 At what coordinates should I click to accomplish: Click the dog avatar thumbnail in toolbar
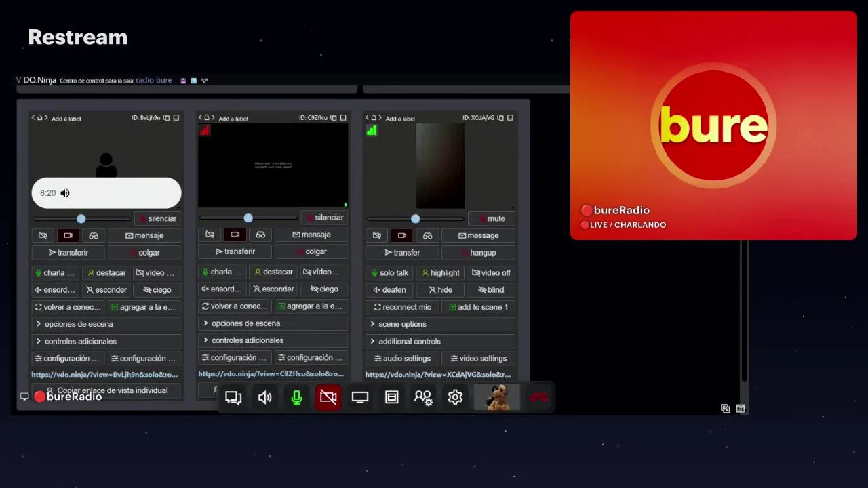497,398
